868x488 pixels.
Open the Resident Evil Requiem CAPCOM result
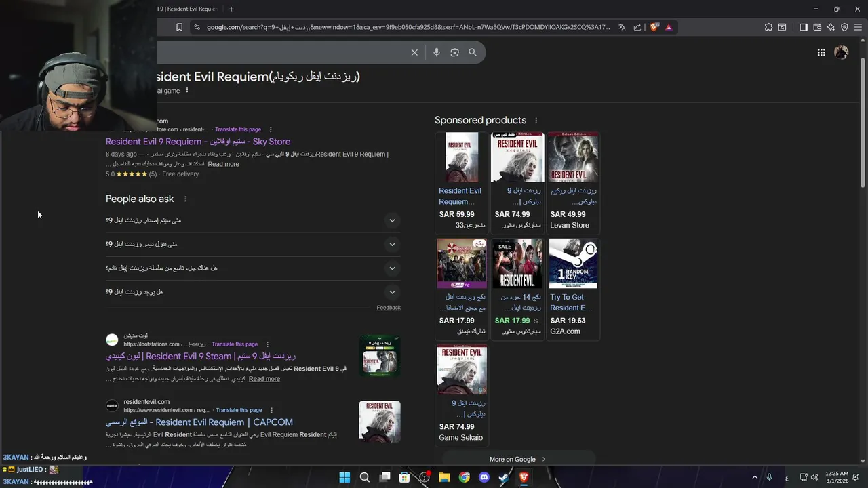(x=199, y=422)
